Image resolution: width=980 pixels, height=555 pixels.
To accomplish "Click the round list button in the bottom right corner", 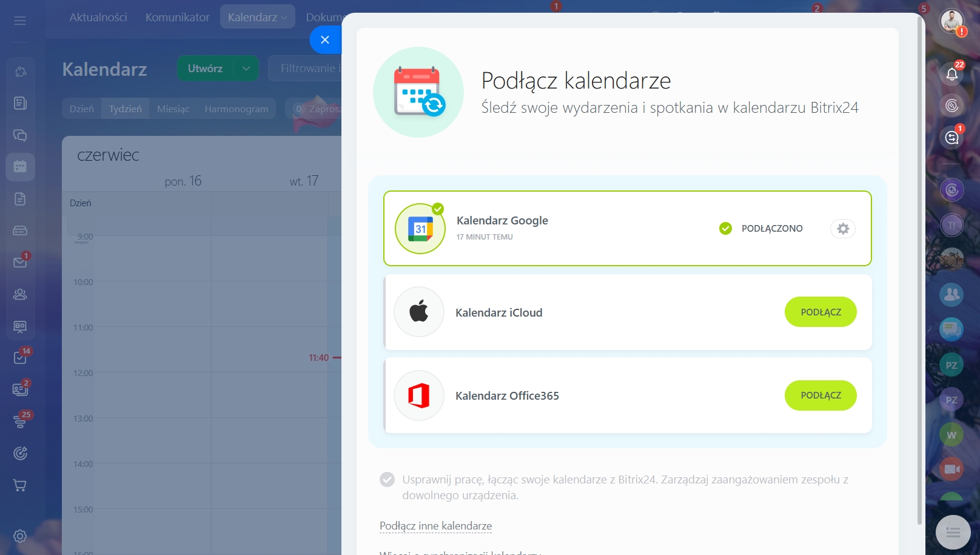I will pyautogui.click(x=953, y=533).
